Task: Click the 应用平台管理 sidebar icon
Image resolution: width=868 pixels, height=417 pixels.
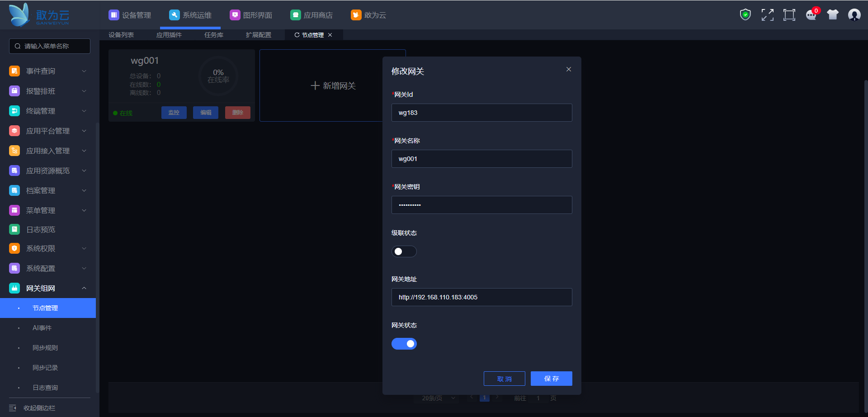Action: coord(14,131)
